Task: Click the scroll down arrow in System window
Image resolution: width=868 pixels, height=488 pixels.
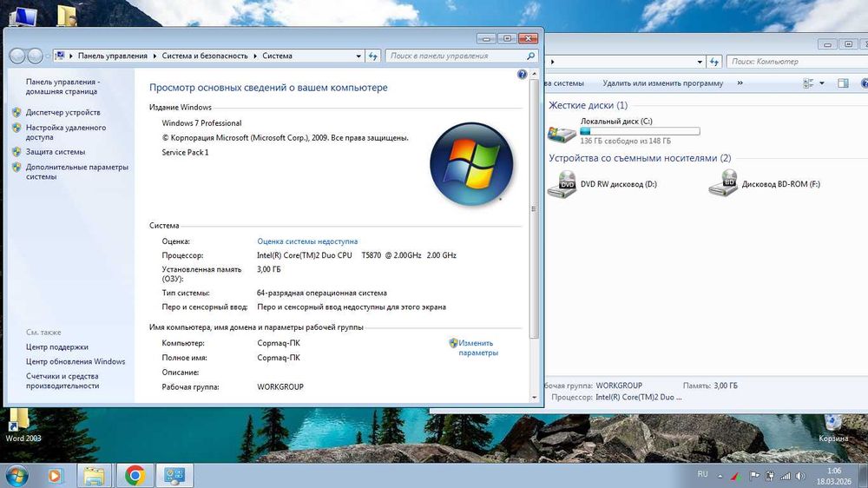Action: [534, 397]
